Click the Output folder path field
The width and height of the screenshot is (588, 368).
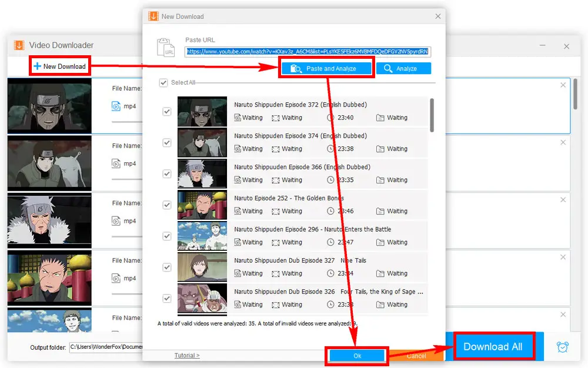106,347
